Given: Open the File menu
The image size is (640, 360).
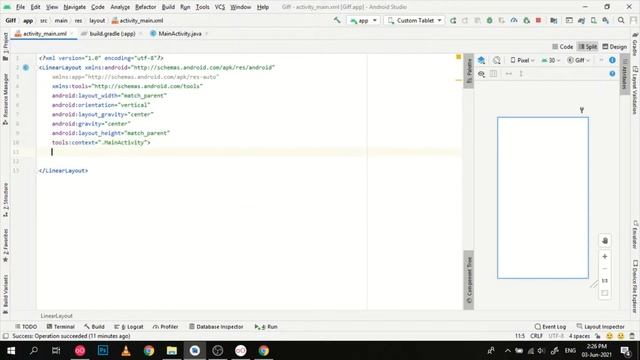Looking at the screenshot, I should [x=20, y=7].
